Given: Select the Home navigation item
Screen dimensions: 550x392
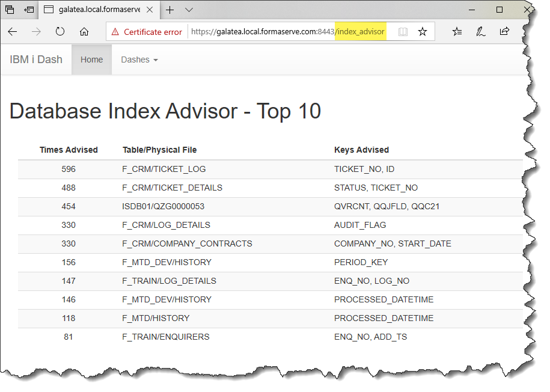Looking at the screenshot, I should pos(91,60).
